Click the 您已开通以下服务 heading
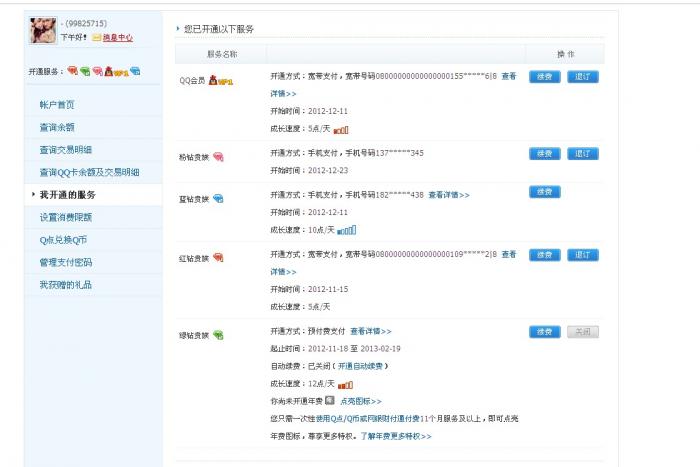 pos(219,29)
